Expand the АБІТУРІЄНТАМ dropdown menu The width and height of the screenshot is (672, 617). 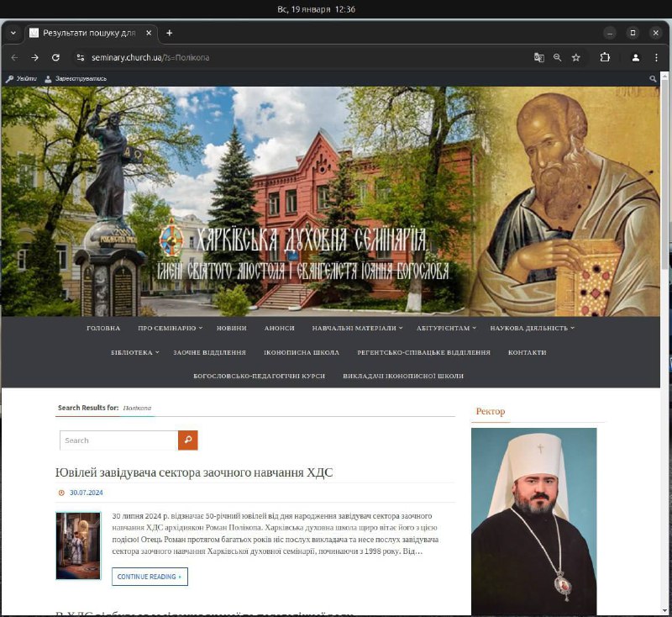(446, 328)
